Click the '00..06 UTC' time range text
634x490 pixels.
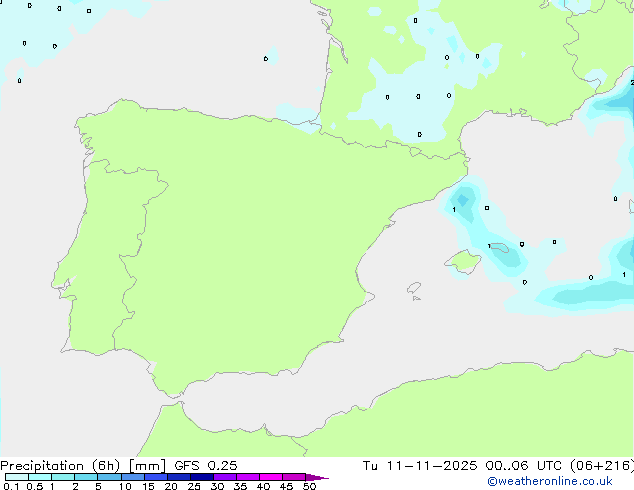(x=524, y=466)
